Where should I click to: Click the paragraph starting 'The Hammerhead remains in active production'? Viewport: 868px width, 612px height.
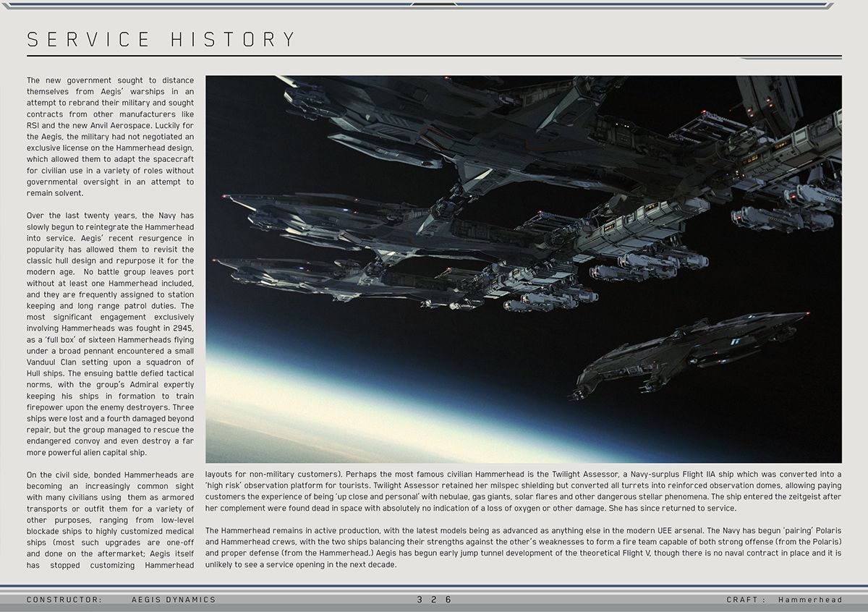click(524, 547)
